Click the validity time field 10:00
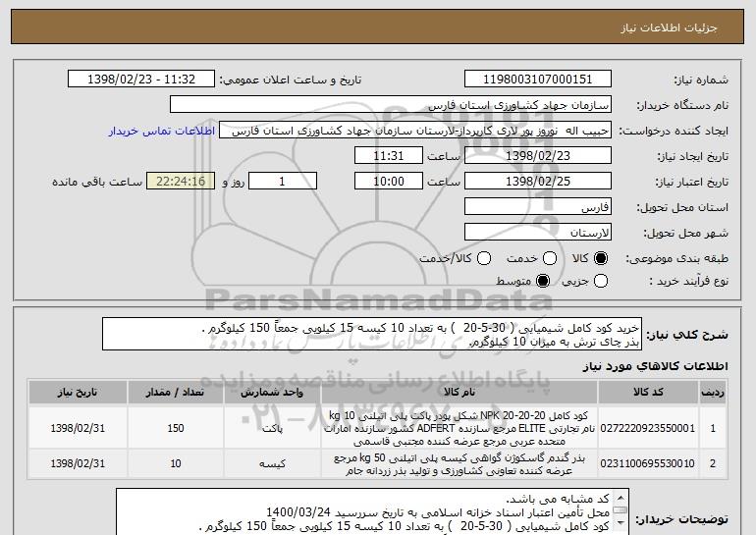The image size is (756, 535). pyautogui.click(x=389, y=182)
